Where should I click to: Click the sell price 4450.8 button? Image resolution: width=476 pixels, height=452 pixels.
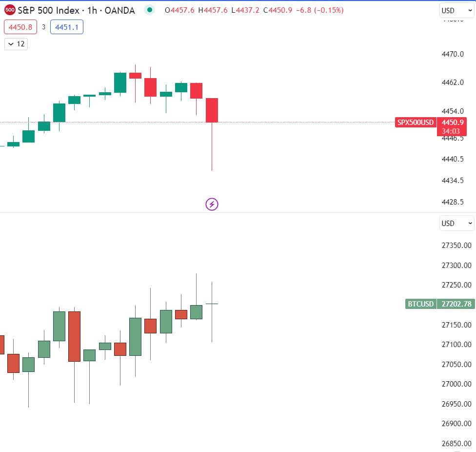click(20, 27)
